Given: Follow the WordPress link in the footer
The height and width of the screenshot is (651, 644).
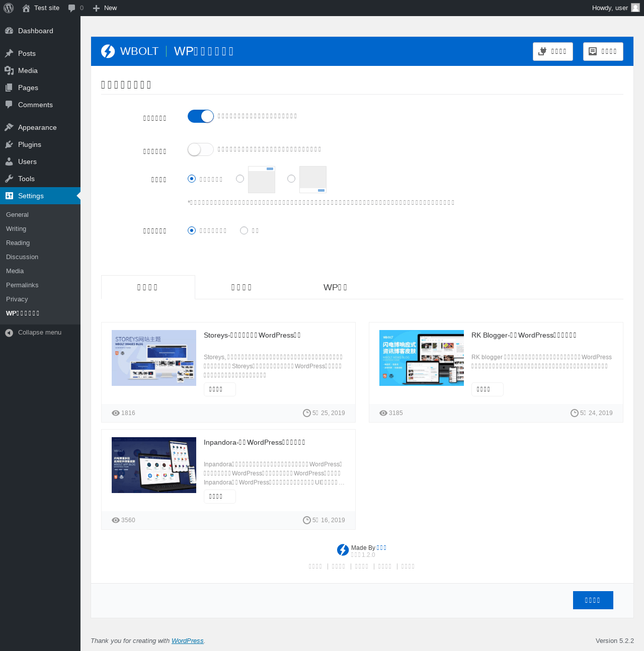Looking at the screenshot, I should [x=188, y=640].
